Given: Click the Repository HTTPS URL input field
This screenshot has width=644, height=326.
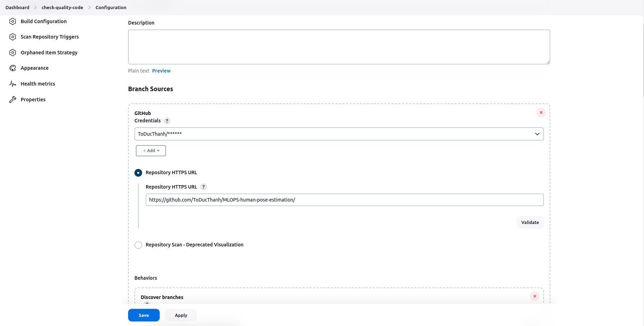Looking at the screenshot, I should coord(345,200).
